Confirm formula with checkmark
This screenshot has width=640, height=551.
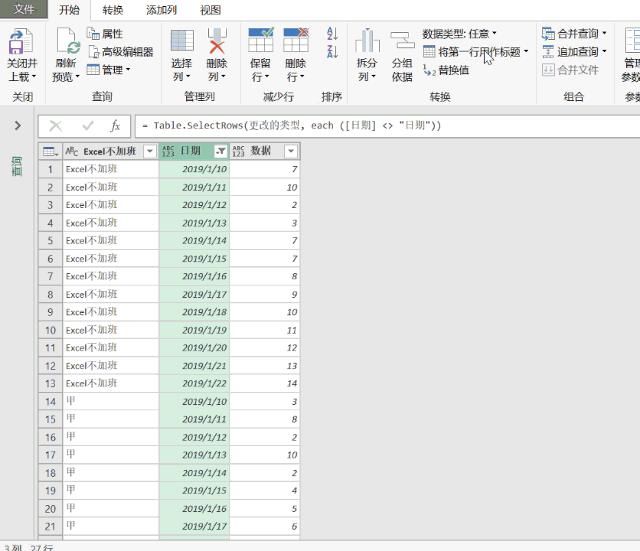click(x=88, y=126)
